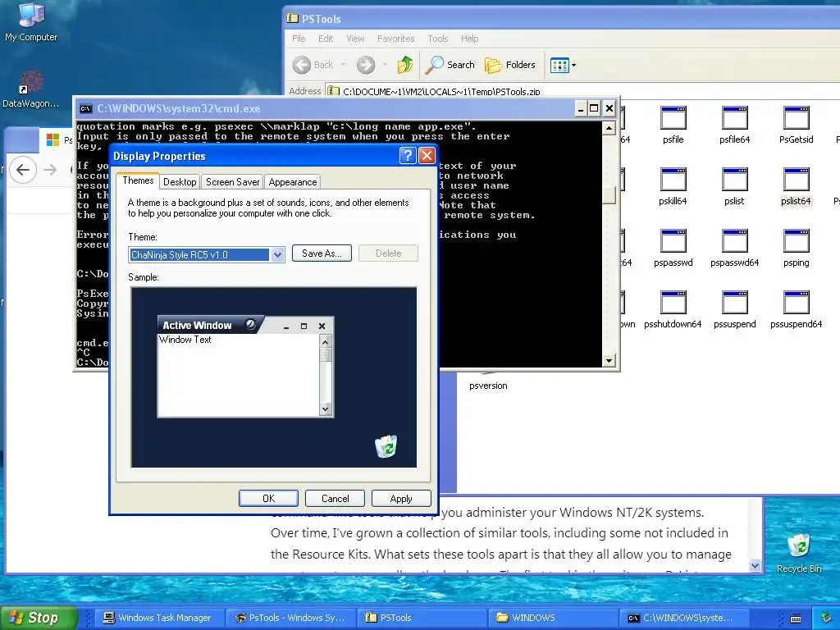
Task: Switch to the Desktop tab
Action: click(180, 182)
